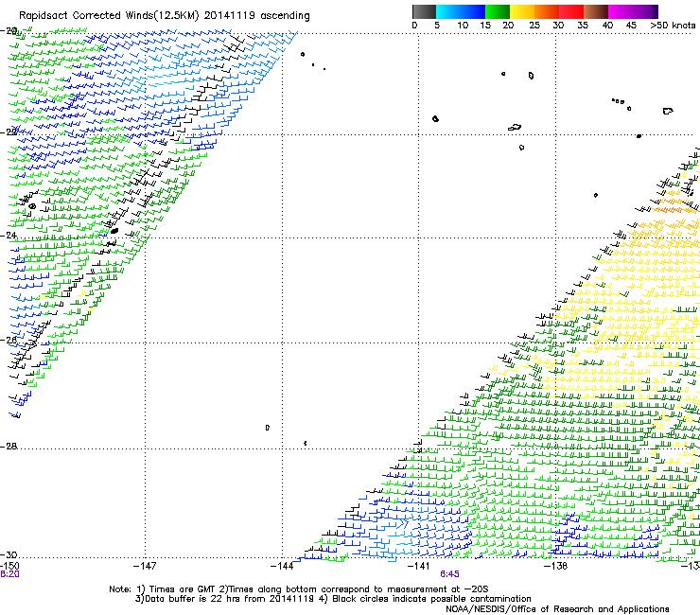Select the magenta 40-45 knots legend swatch
This screenshot has height=615, width=700.
click(621, 11)
